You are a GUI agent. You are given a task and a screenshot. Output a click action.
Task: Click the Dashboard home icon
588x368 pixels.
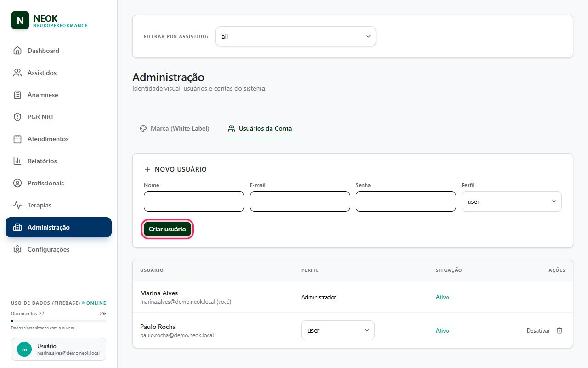tap(17, 51)
